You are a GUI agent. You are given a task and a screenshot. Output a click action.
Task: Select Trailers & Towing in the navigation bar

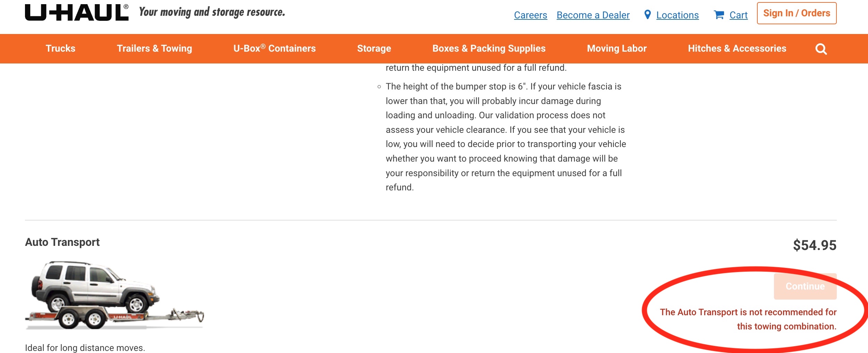[154, 49]
